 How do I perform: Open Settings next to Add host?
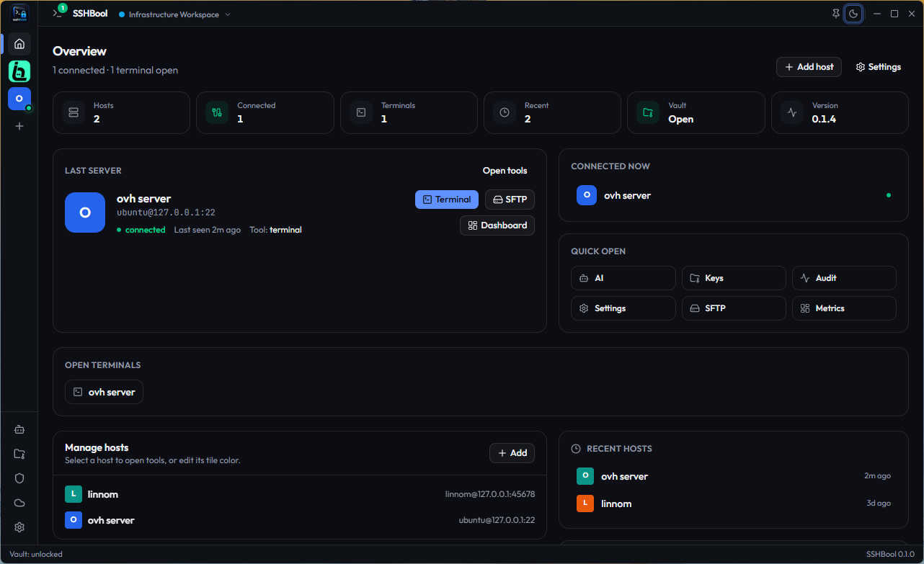pos(879,67)
